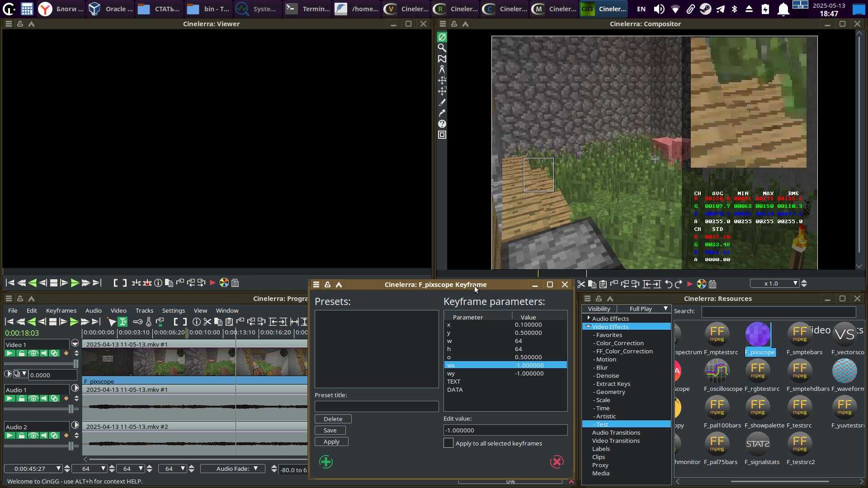Click the green plus add preset icon
Image resolution: width=868 pixels, height=488 pixels.
coord(326,462)
